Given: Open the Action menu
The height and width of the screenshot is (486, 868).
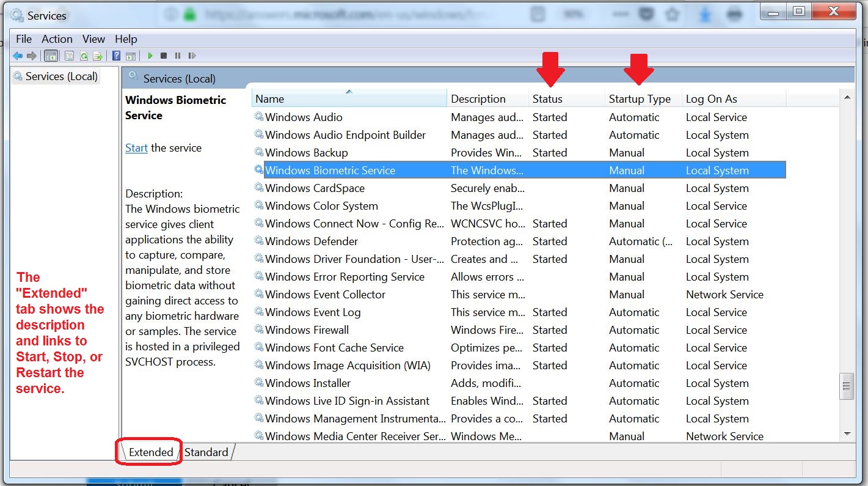Looking at the screenshot, I should pyautogui.click(x=57, y=39).
